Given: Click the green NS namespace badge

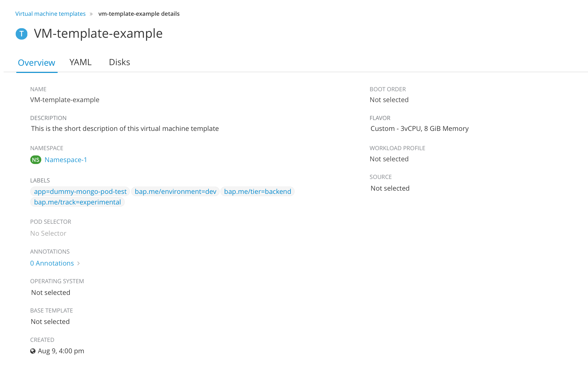Looking at the screenshot, I should pos(36,160).
